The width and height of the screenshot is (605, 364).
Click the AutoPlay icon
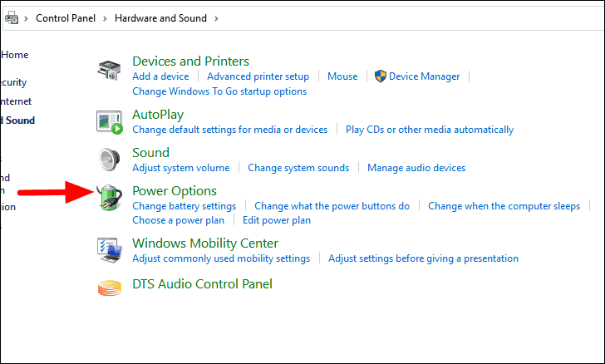[110, 121]
